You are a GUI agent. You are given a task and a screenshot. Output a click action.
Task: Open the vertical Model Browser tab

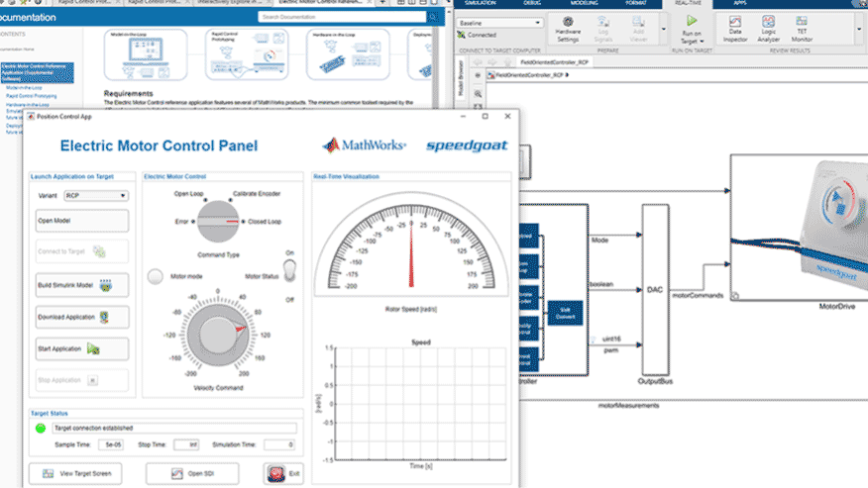(x=460, y=78)
